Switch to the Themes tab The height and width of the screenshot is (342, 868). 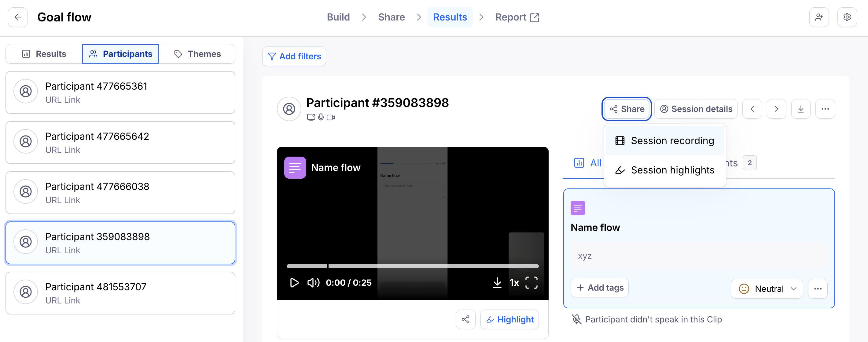tap(197, 54)
